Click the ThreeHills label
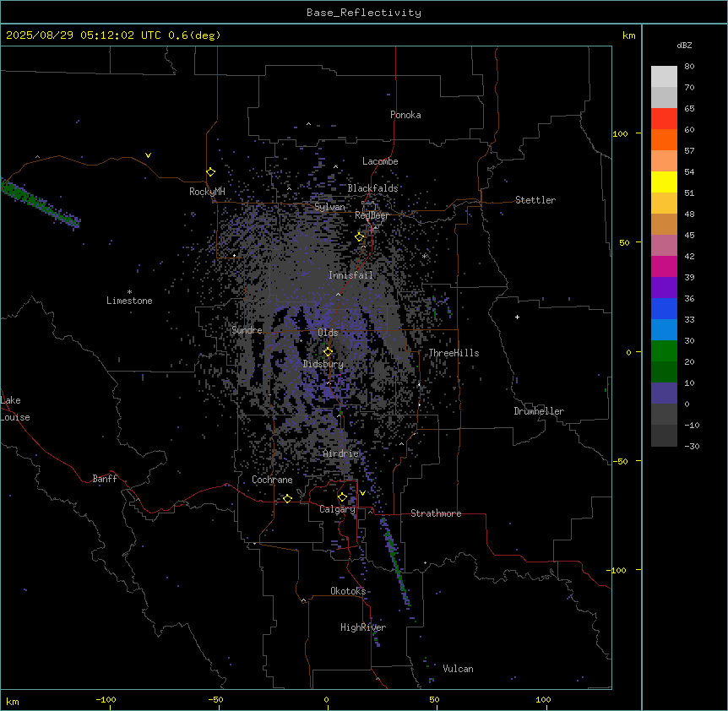This screenshot has width=728, height=711. click(x=454, y=353)
